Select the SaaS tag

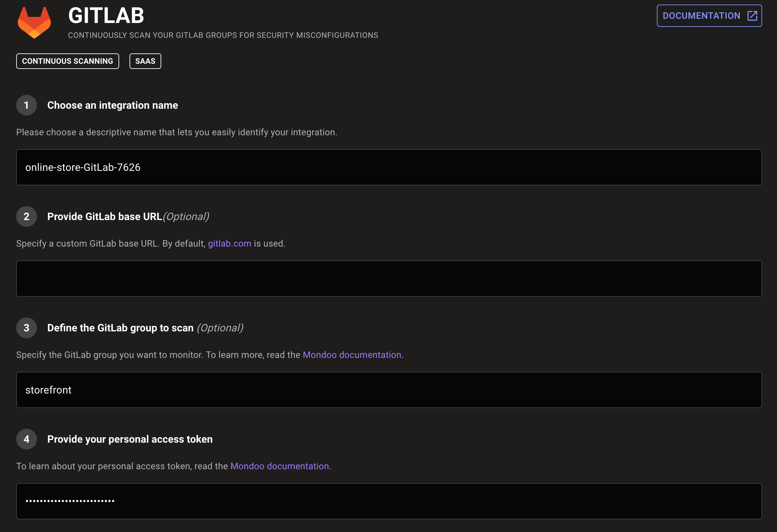145,61
